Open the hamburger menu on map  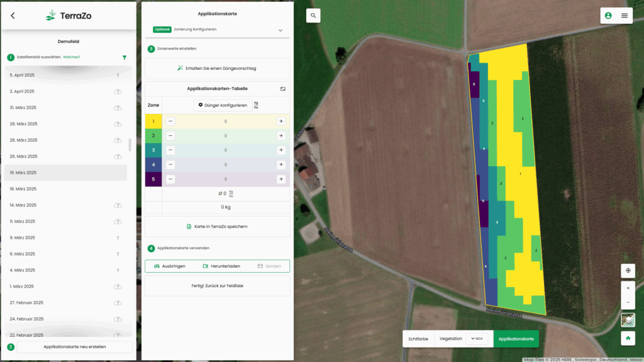(x=625, y=16)
